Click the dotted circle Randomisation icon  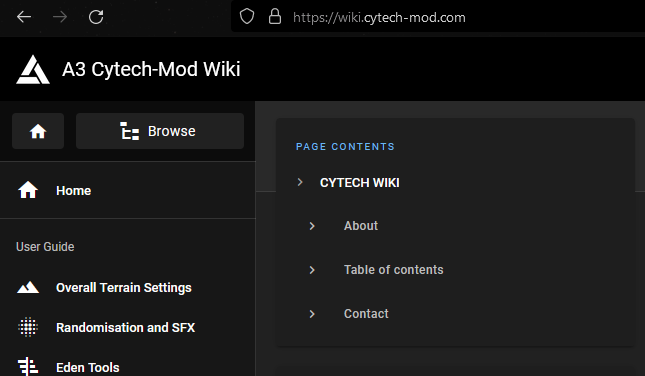[28, 327]
